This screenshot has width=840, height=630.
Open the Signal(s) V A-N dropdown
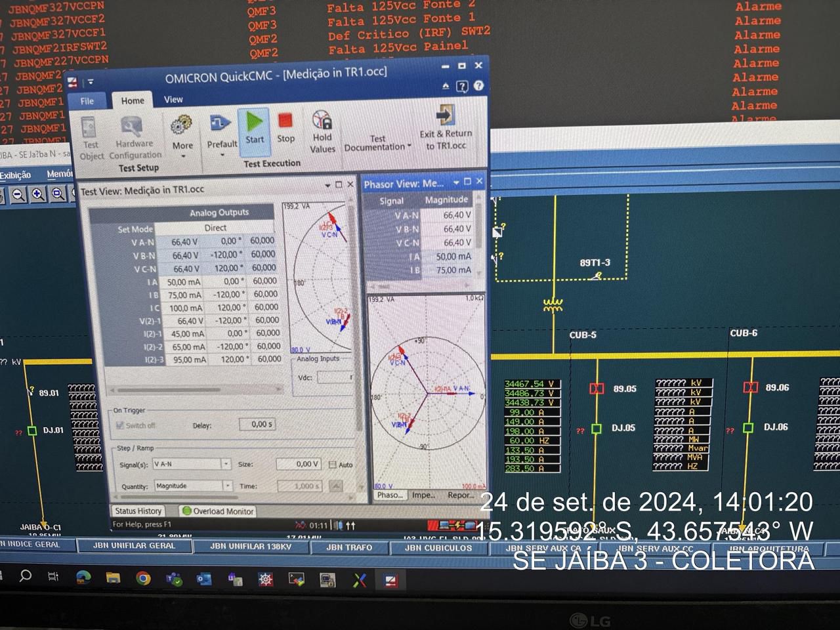(x=226, y=464)
